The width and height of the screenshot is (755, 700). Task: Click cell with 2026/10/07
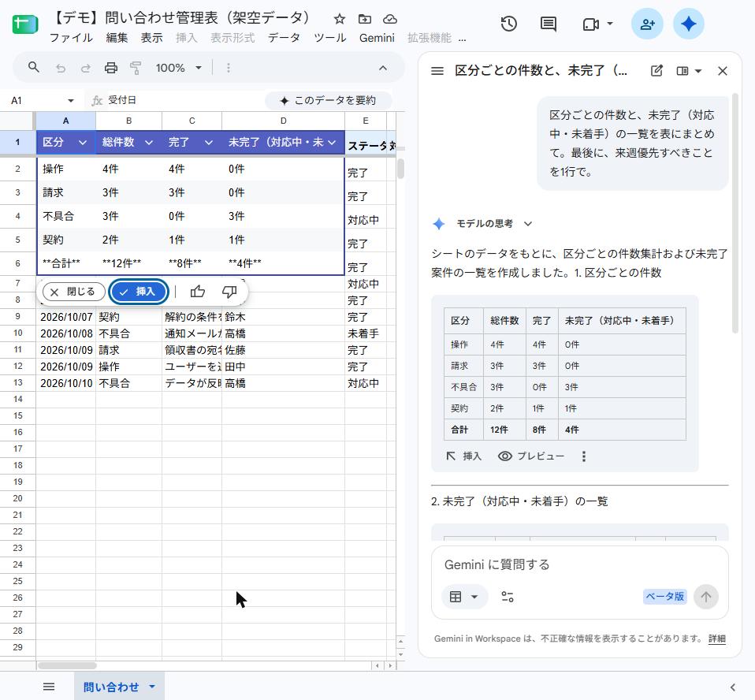point(66,317)
